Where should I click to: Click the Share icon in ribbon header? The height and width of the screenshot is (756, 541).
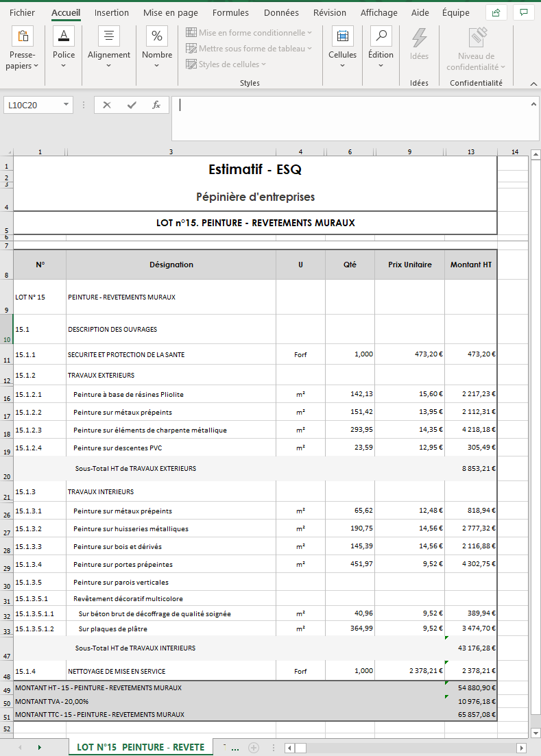point(496,12)
